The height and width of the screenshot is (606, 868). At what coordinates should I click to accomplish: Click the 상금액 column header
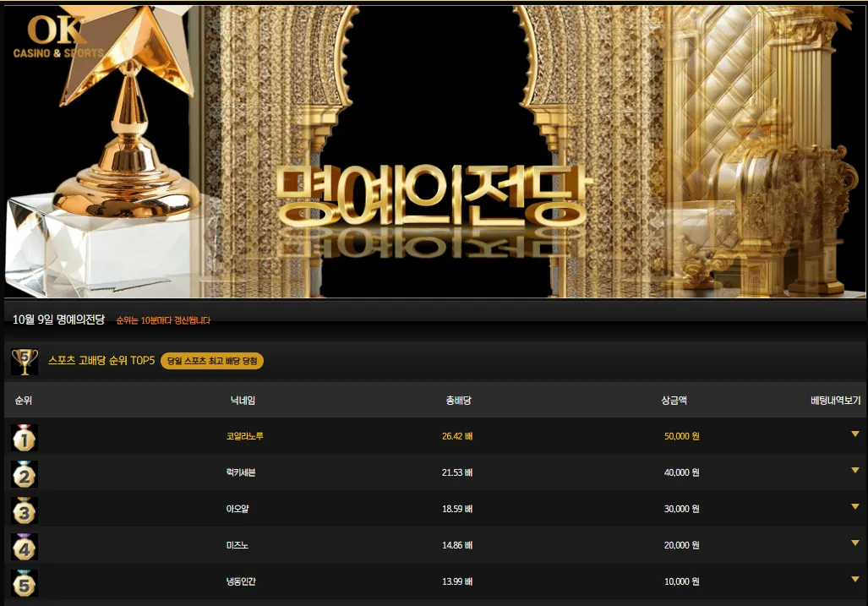point(674,400)
